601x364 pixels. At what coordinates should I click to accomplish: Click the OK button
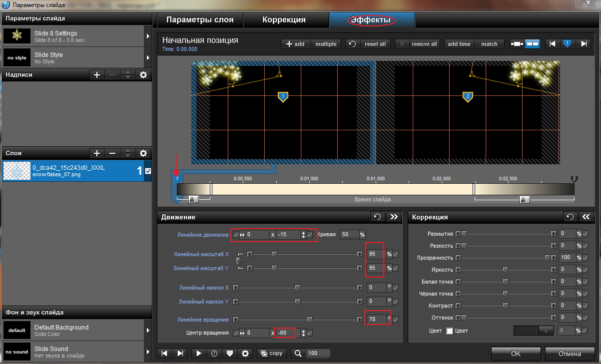coord(516,354)
